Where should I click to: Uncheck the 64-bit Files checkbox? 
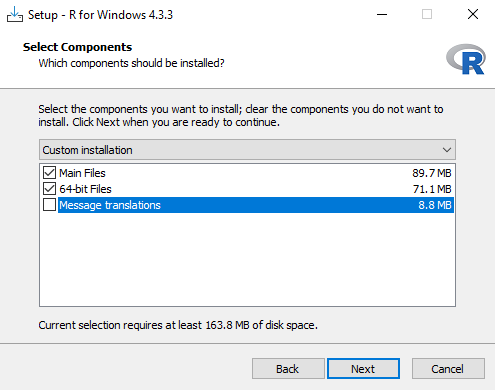pos(49,189)
